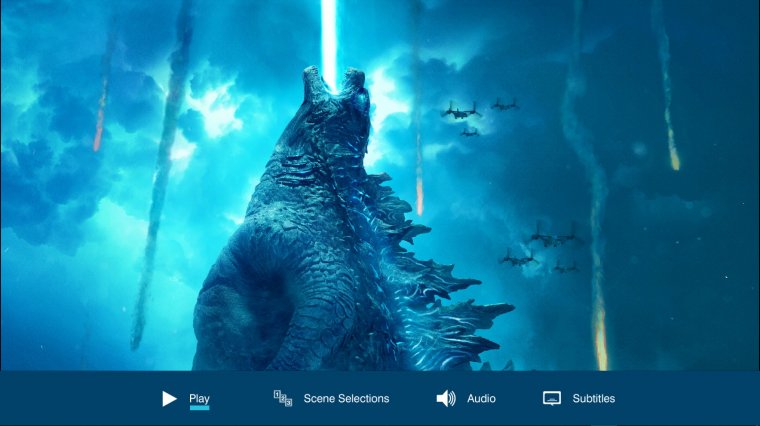Click the Play triangle icon
Viewport: 760px width, 426px height.
click(x=169, y=399)
